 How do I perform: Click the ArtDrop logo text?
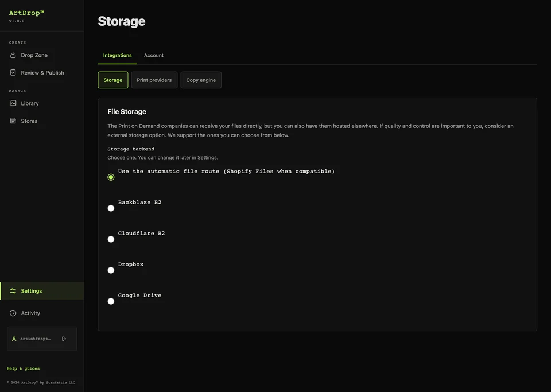(26, 13)
